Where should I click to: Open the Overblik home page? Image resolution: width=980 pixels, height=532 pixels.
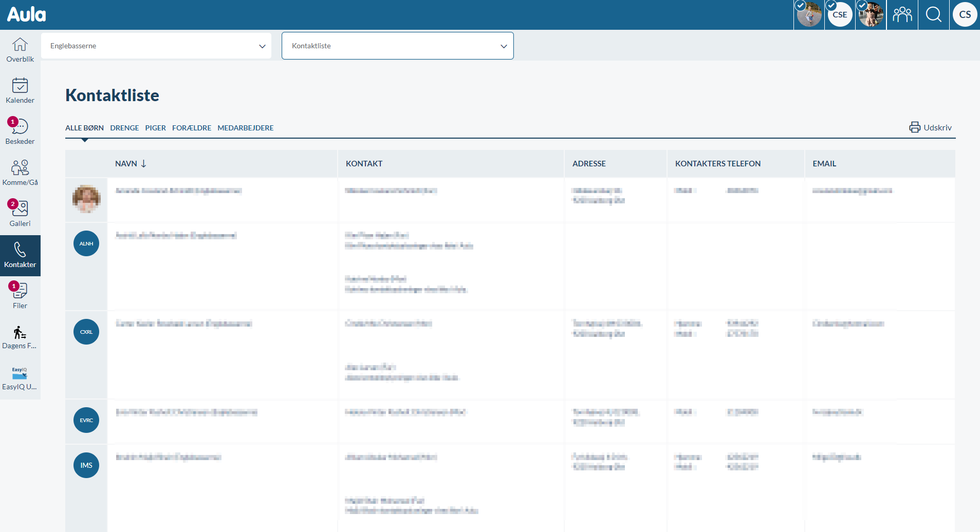20,50
